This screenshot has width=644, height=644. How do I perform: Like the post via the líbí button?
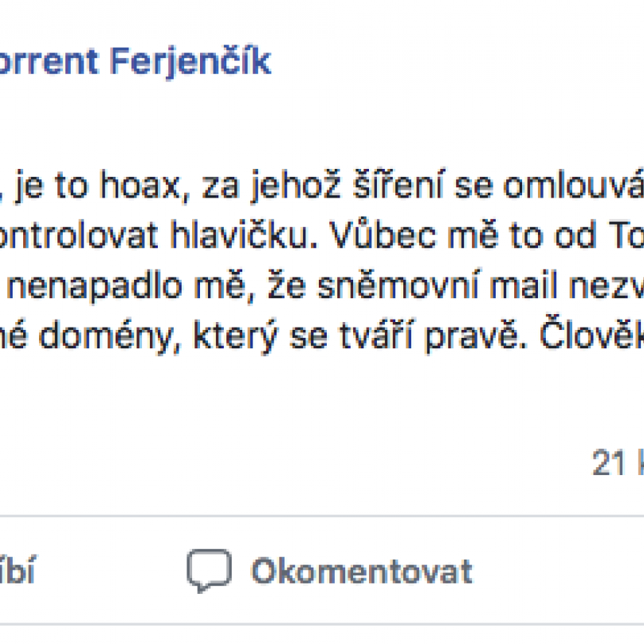click(18, 569)
